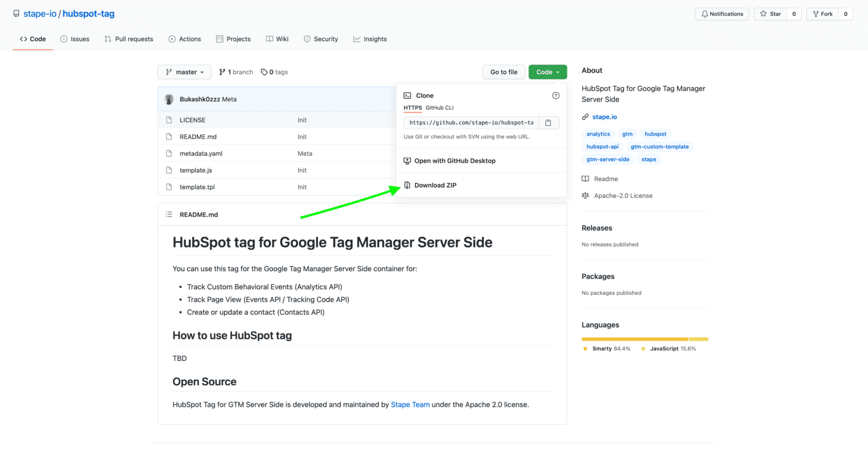Click gtm-custom-template topic tag
The image size is (868, 456).
coord(659,146)
